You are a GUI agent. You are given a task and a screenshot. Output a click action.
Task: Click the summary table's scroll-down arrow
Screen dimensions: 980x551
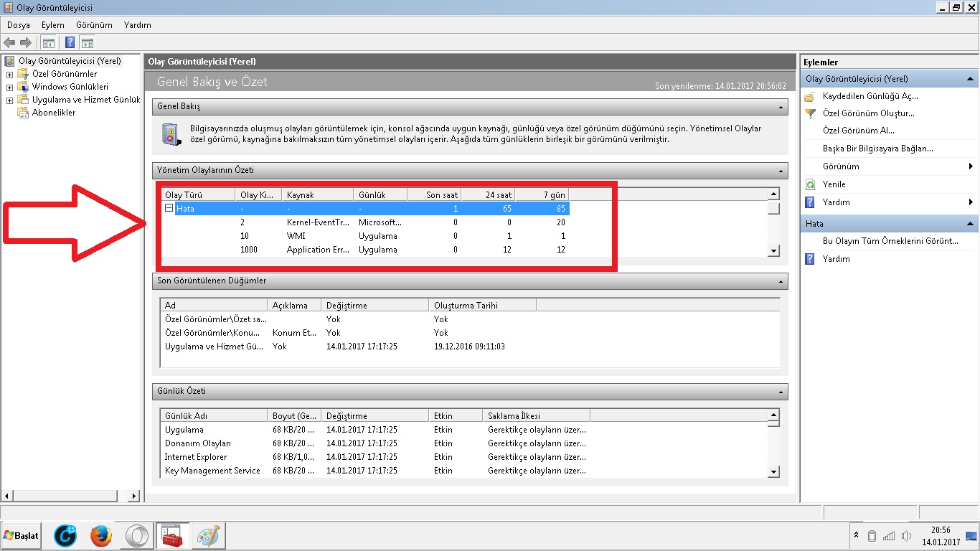[773, 250]
